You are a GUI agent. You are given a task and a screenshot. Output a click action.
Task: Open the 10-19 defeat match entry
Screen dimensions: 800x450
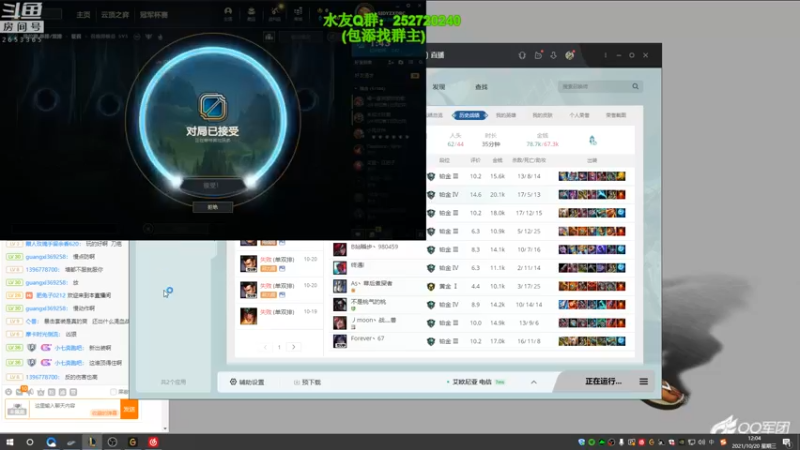pos(279,316)
